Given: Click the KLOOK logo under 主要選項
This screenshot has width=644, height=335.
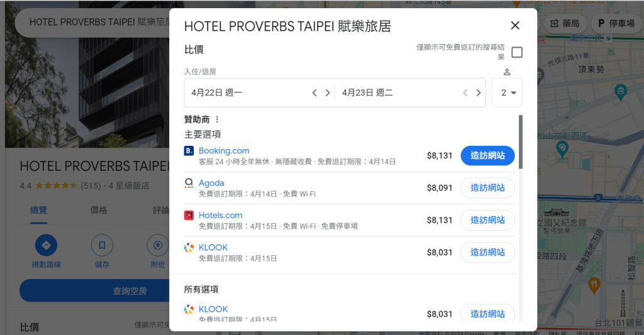Looking at the screenshot, I should pos(189,248).
